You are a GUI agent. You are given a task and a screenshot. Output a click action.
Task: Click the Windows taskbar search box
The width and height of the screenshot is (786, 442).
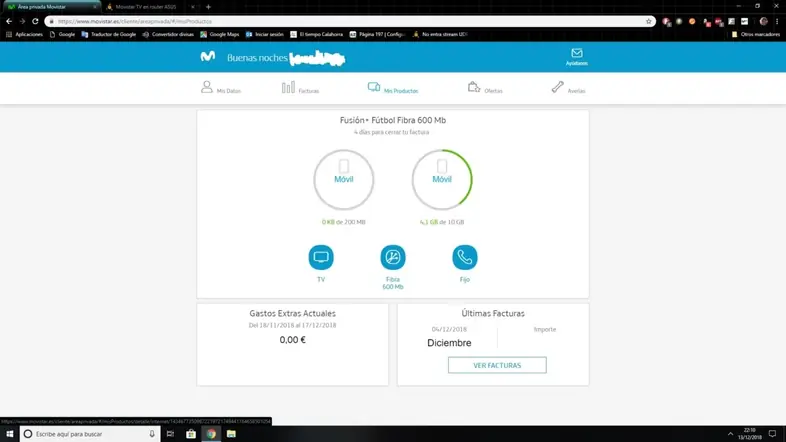pos(90,434)
